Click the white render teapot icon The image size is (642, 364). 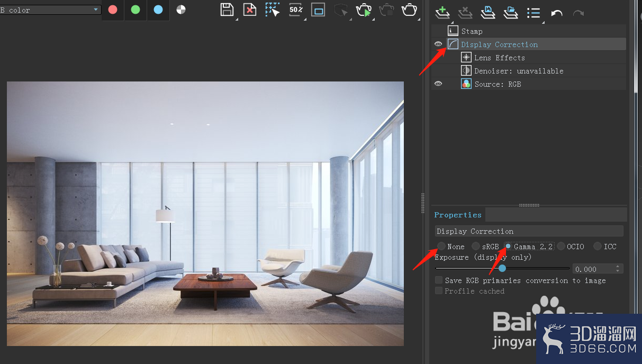[x=409, y=10]
